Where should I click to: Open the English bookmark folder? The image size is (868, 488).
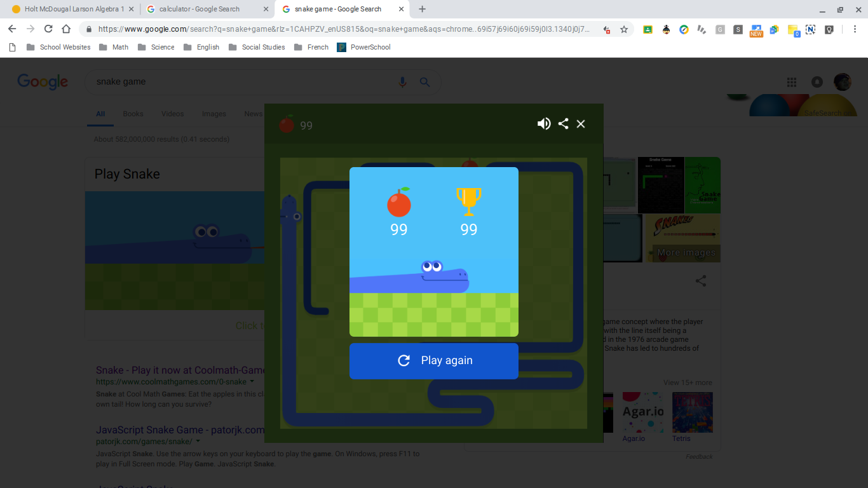point(201,47)
